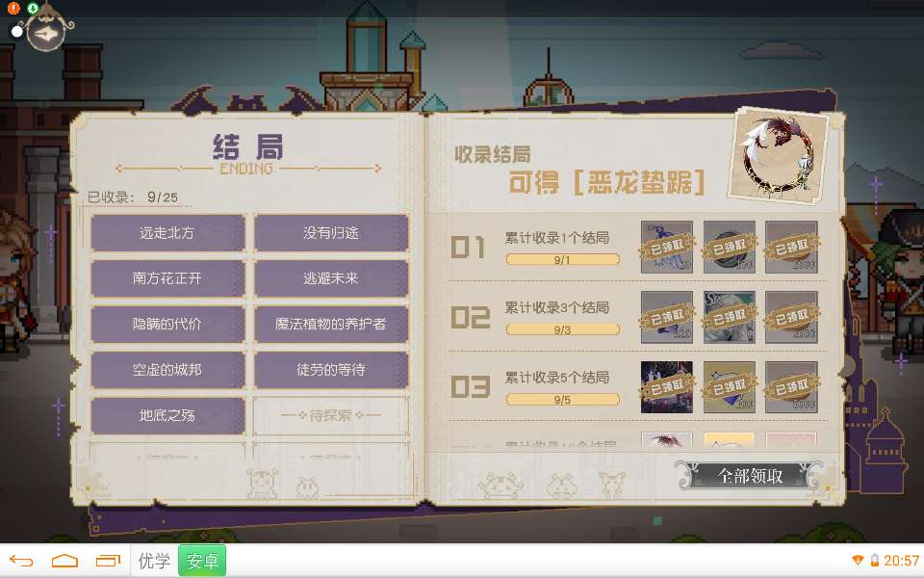
Task: Tap first reward icon in row 01
Action: click(666, 248)
